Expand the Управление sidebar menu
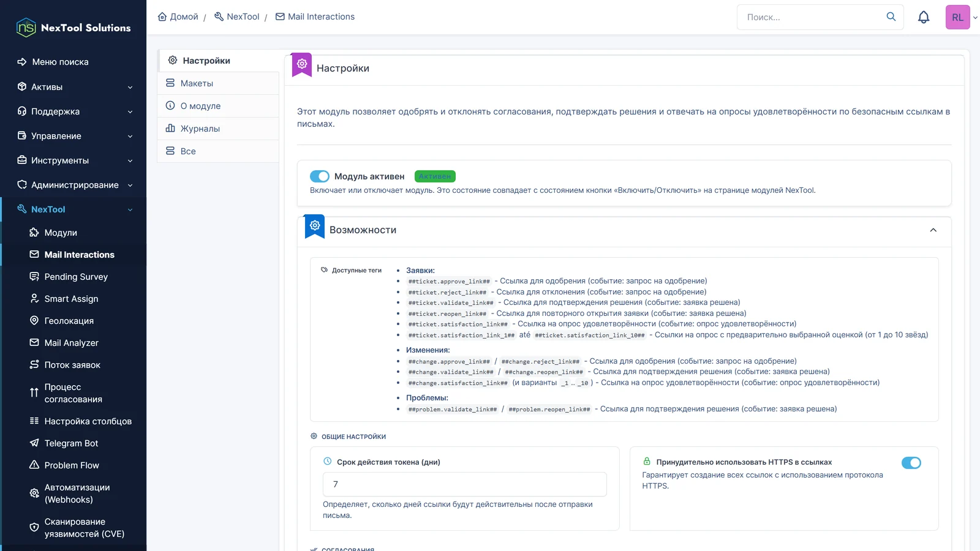The height and width of the screenshot is (551, 980). click(x=73, y=136)
